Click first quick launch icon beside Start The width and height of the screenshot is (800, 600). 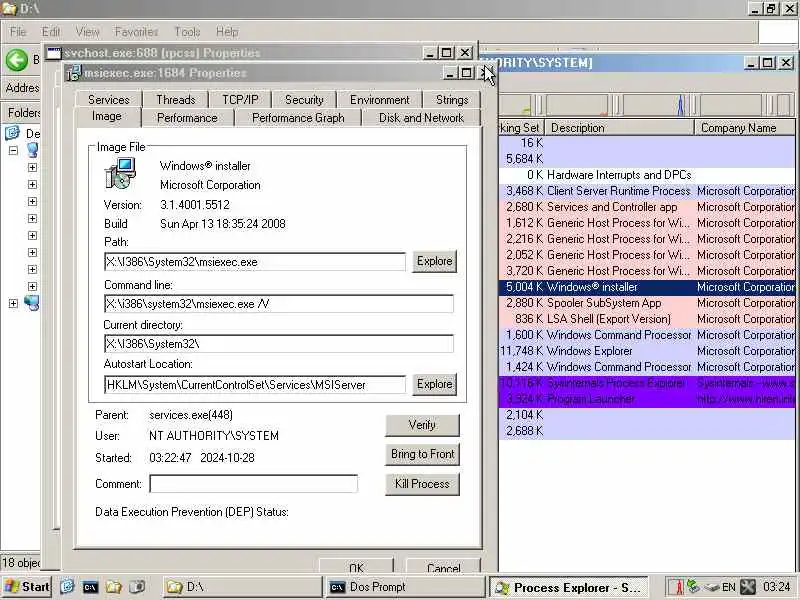coord(67,587)
